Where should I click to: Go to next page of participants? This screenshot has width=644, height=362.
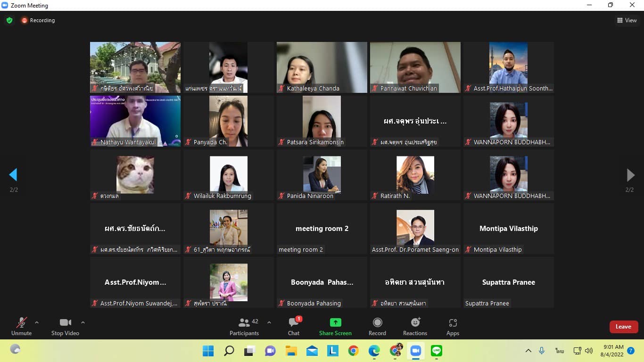[x=630, y=175]
